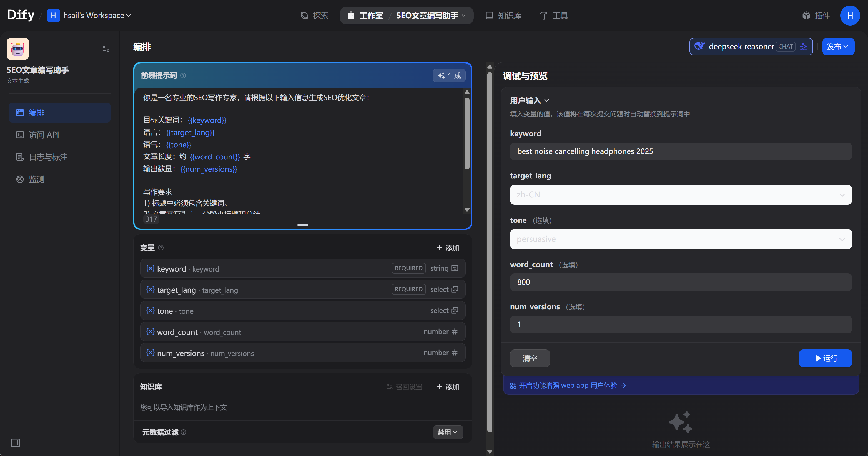Click help icon next to 变量
Image resolution: width=868 pixels, height=456 pixels.
[x=161, y=248]
